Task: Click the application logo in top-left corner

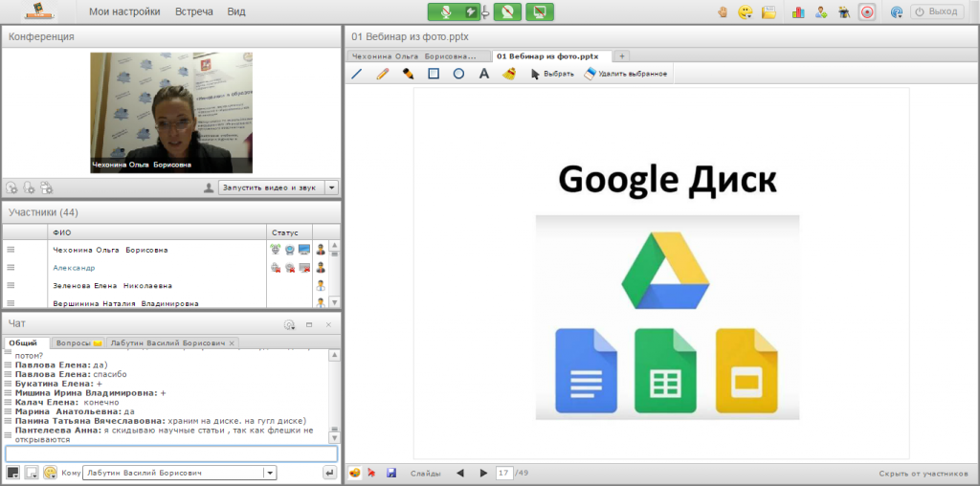Action: pyautogui.click(x=38, y=11)
